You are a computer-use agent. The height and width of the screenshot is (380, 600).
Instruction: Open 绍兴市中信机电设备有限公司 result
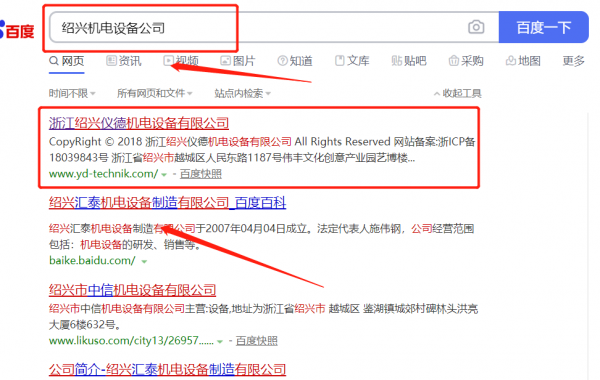pos(132,290)
